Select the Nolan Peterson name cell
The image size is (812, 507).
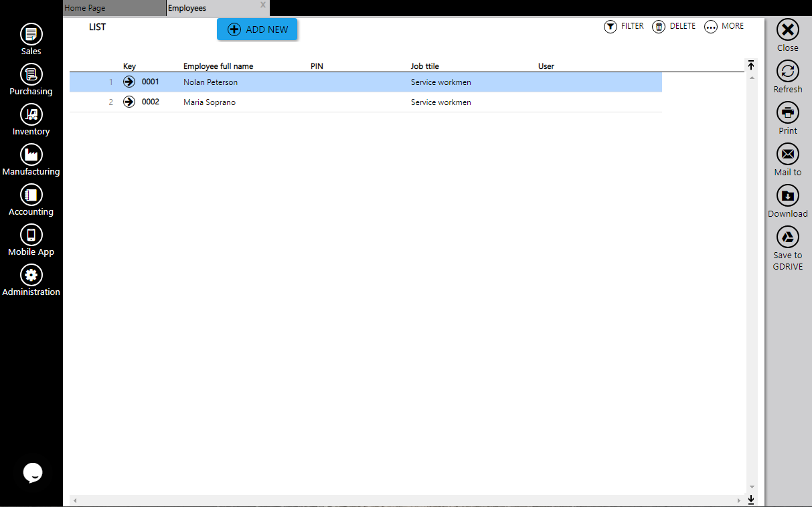[210, 82]
